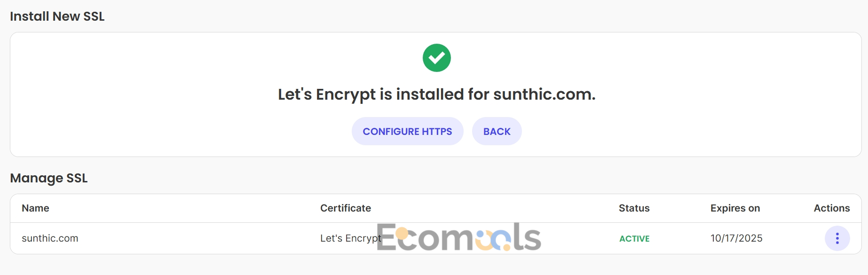
Task: Open the three-dot actions menu for sunthic.com
Action: click(837, 238)
